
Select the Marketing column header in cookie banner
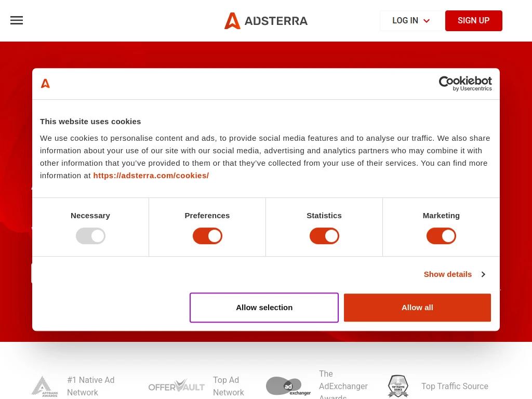(441, 215)
